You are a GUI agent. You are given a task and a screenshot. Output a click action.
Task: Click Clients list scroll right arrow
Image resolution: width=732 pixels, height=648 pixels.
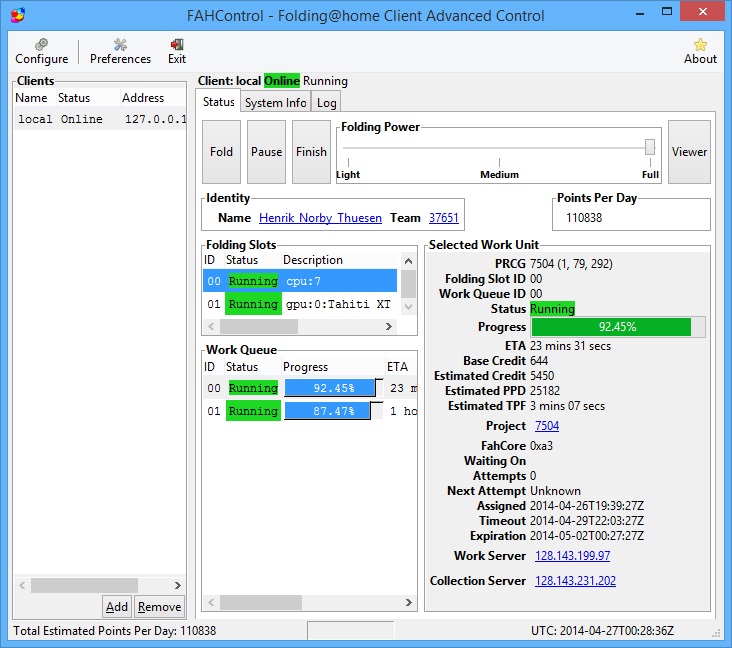coord(177,585)
